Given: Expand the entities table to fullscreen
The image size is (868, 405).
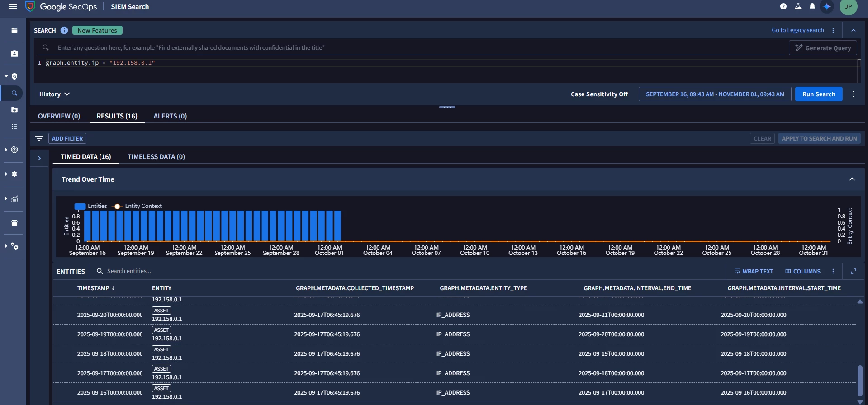Looking at the screenshot, I should click(x=854, y=271).
